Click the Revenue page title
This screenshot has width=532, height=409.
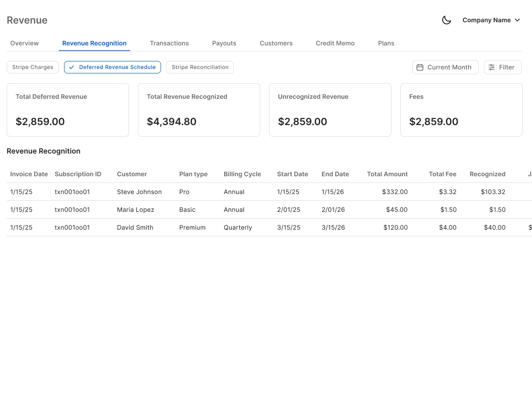[x=27, y=20]
